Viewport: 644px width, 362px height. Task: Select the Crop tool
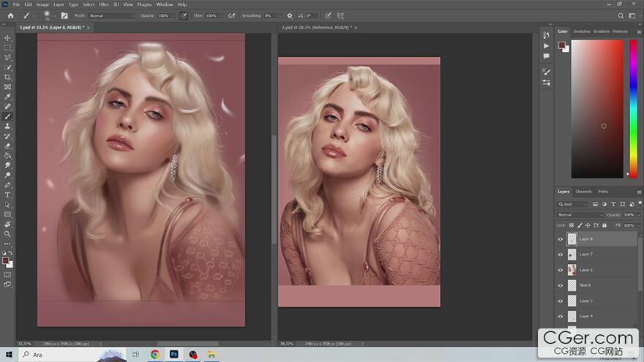click(7, 78)
